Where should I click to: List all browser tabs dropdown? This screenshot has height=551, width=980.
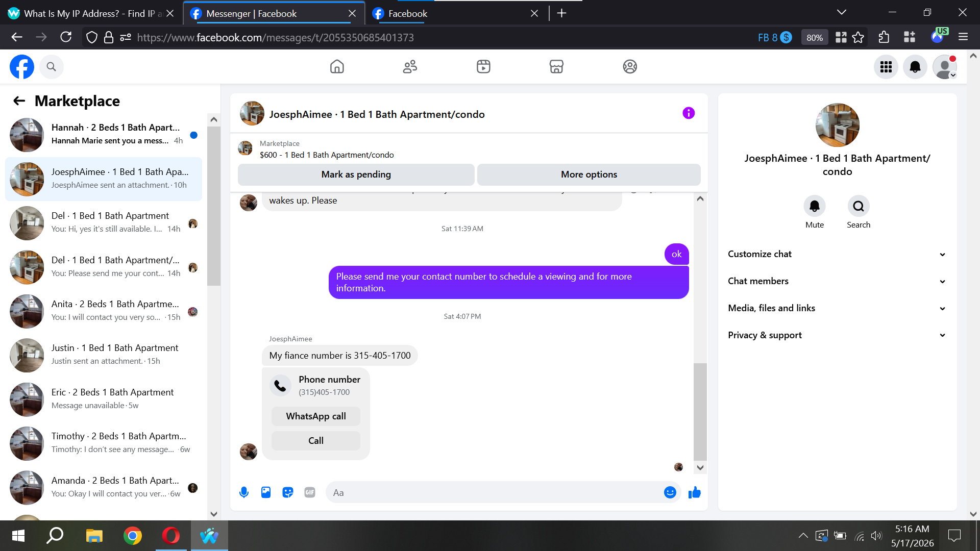842,13
